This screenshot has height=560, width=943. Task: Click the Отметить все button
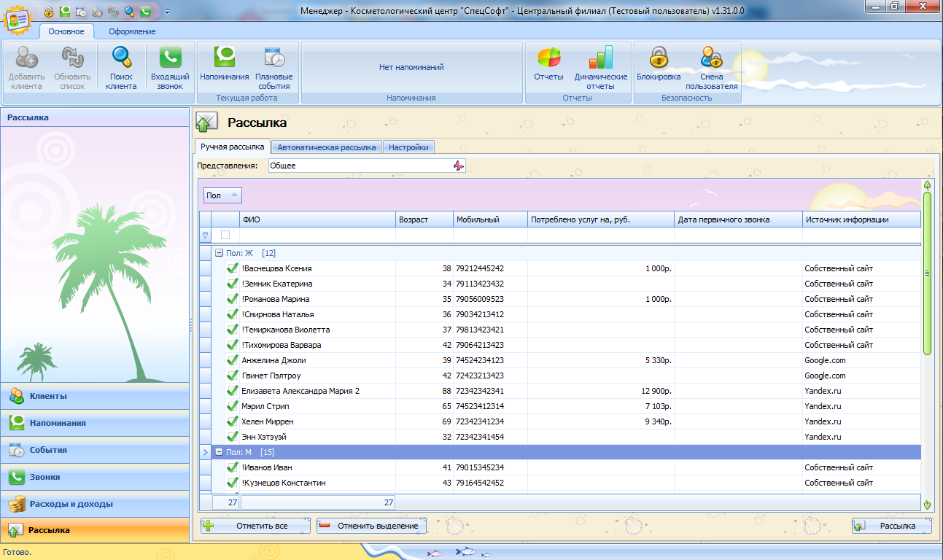255,526
